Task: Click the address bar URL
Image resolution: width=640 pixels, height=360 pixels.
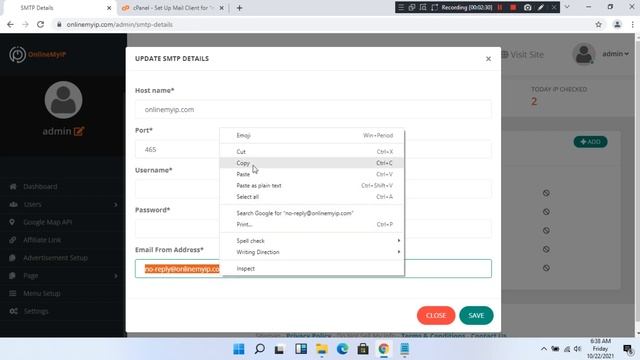Action: 120,24
